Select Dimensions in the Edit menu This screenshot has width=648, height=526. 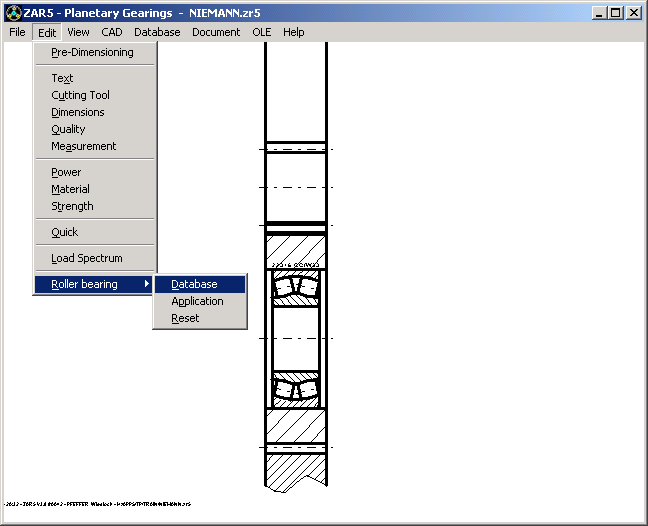click(x=77, y=112)
